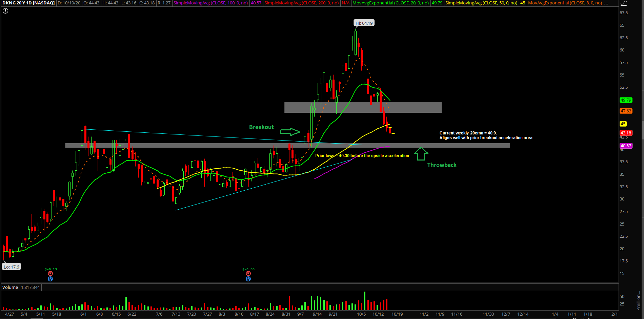Click the yellow 45 price axis label
Screen dimensions: 644x319
[x=623, y=124]
